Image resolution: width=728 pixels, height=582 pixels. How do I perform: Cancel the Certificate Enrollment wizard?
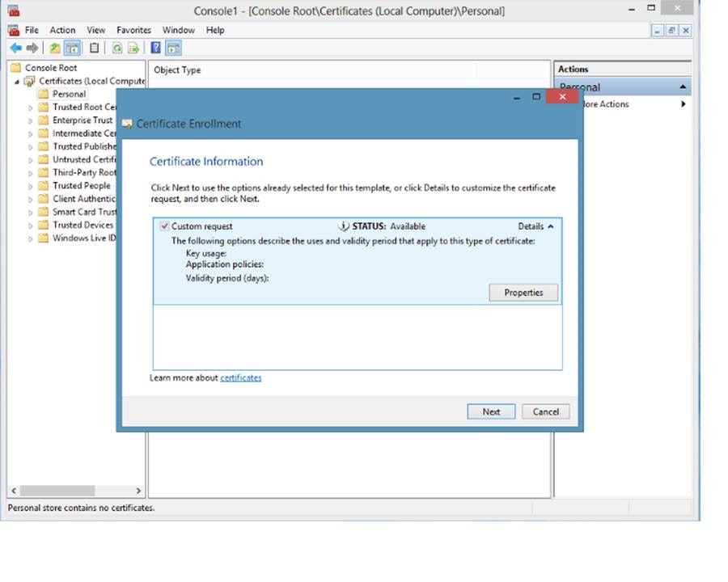point(545,411)
